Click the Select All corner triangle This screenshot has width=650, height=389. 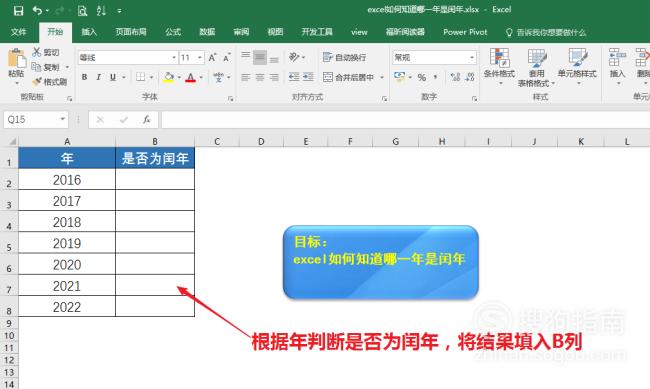click(12, 142)
